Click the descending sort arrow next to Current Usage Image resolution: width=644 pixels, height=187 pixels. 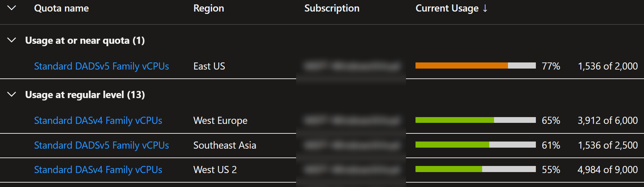(485, 8)
